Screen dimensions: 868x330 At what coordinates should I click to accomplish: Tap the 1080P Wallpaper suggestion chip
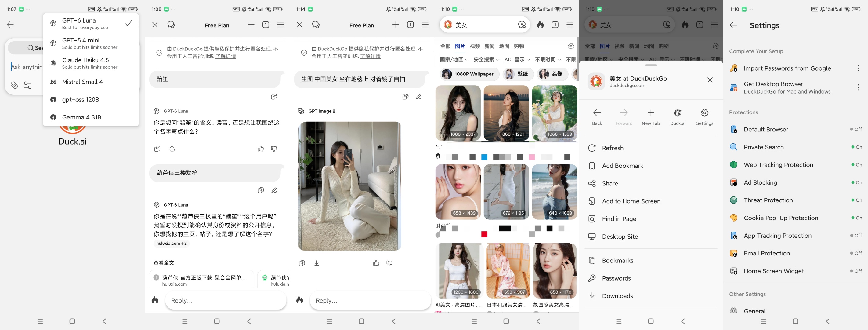pos(470,74)
